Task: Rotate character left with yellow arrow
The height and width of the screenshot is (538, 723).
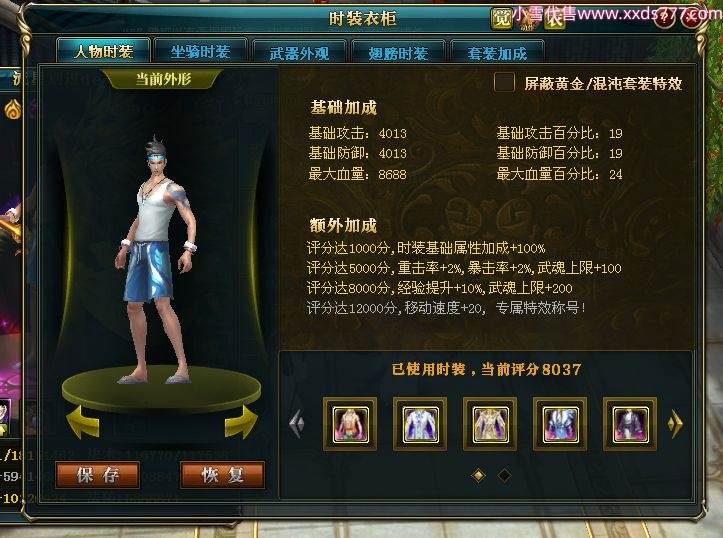Action: (83, 422)
